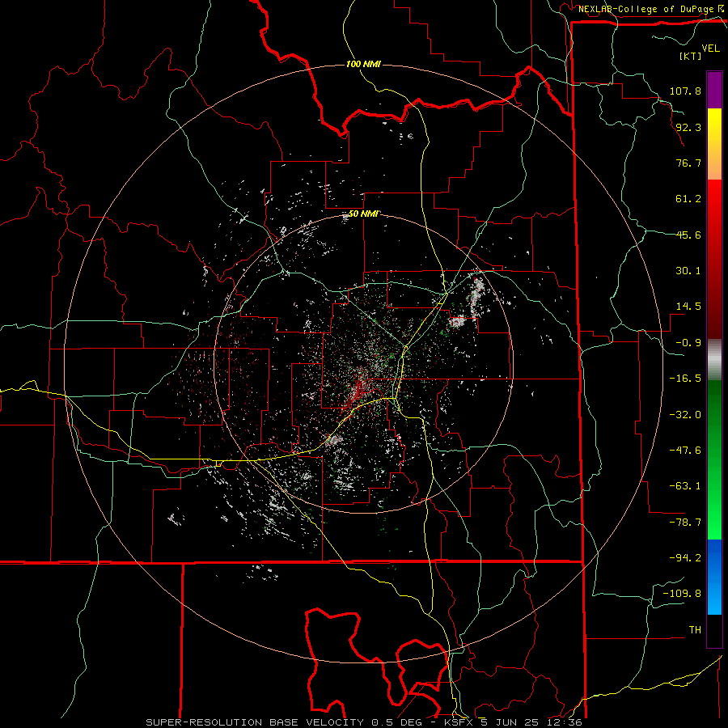Click the -16.5 legend value
The height and width of the screenshot is (728, 728).
[685, 379]
